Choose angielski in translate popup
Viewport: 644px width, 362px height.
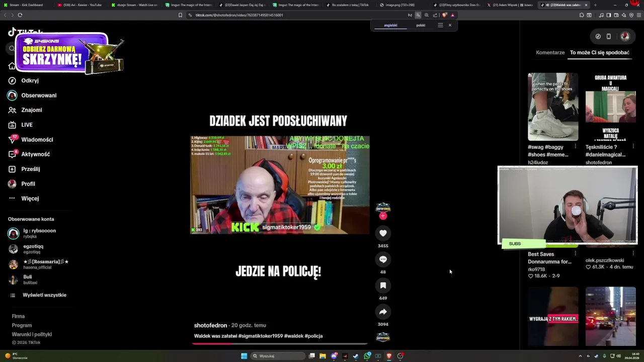tap(390, 25)
